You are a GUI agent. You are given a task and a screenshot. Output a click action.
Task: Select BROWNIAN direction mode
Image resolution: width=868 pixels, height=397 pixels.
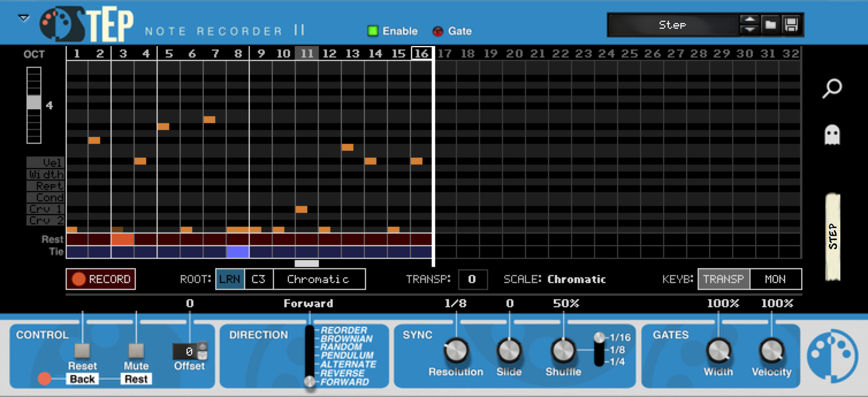click(x=347, y=339)
